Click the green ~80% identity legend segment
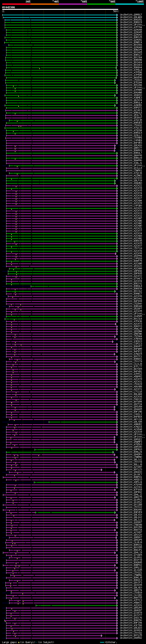The width and height of the screenshot is (146, 644). coord(101,4)
